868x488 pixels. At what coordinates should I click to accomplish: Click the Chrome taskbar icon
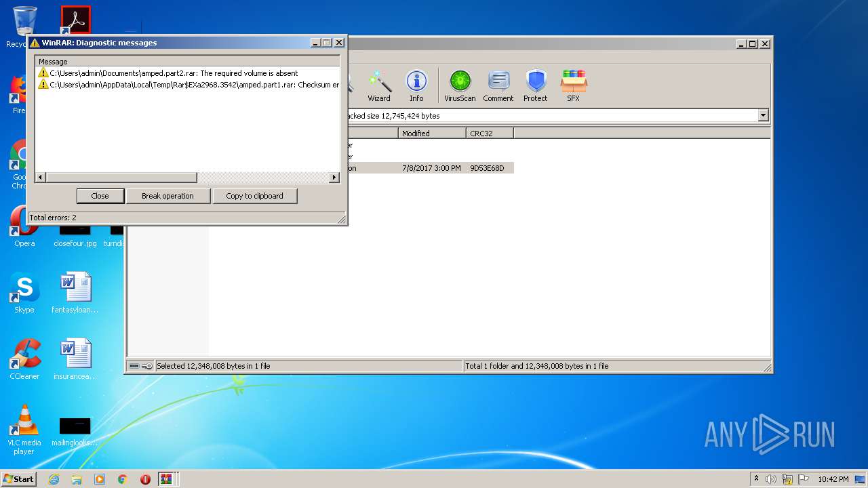[123, 479]
